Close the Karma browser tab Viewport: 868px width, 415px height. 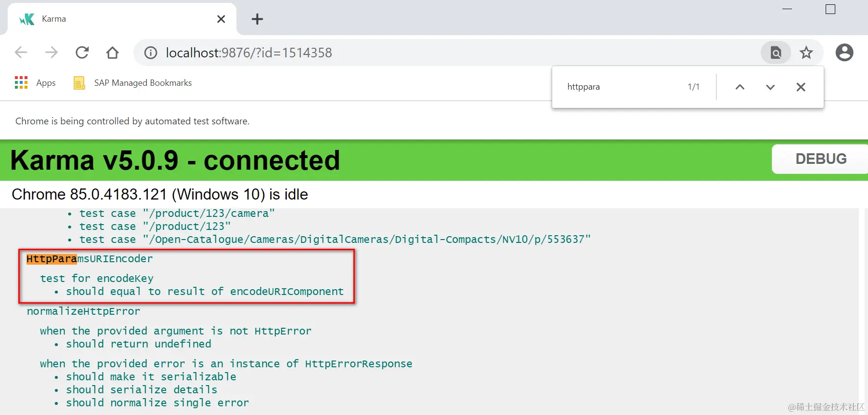point(221,19)
